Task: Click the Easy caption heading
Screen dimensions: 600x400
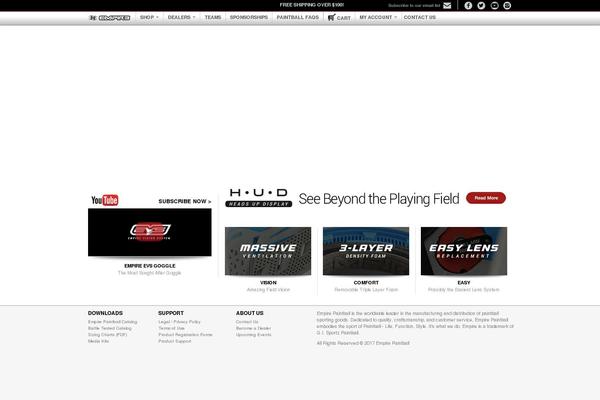Action: [464, 282]
